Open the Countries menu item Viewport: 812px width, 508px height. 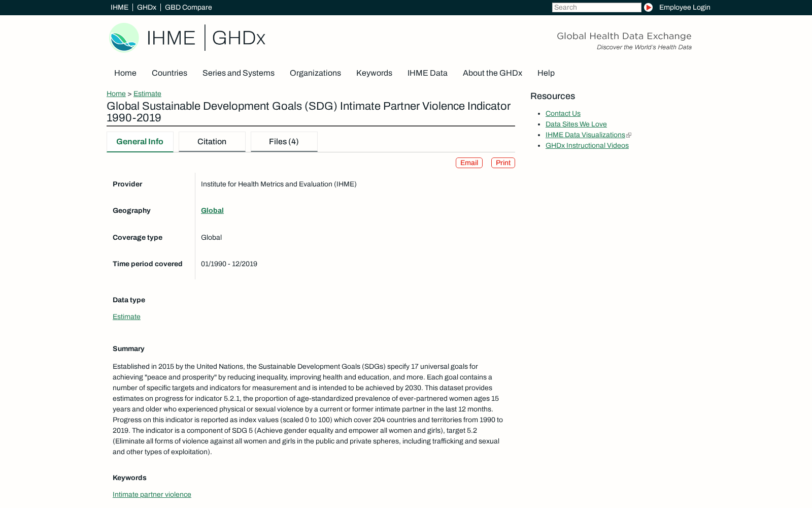tap(170, 73)
